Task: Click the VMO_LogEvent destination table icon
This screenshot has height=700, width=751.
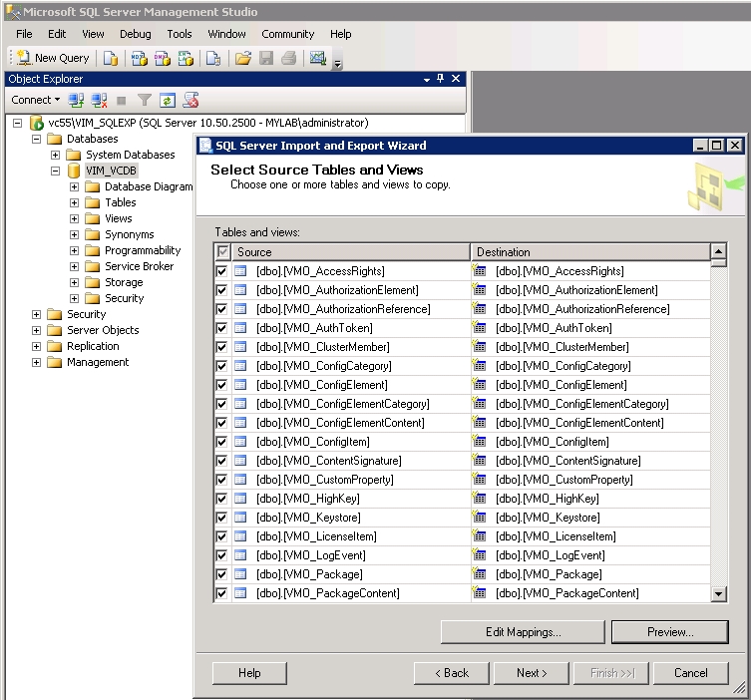Action: (479, 555)
